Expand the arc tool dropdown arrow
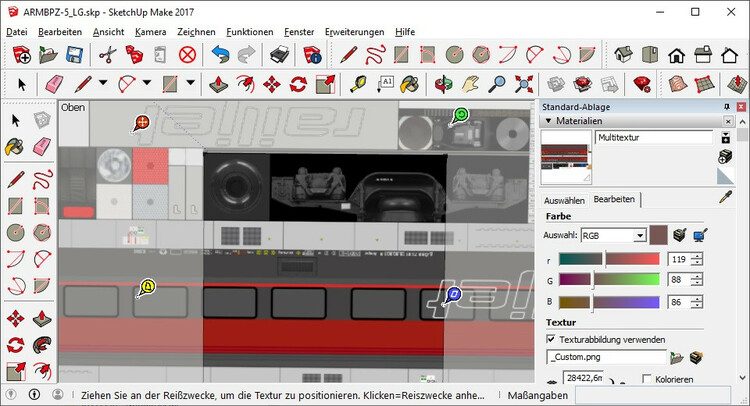The height and width of the screenshot is (406, 750). click(147, 83)
